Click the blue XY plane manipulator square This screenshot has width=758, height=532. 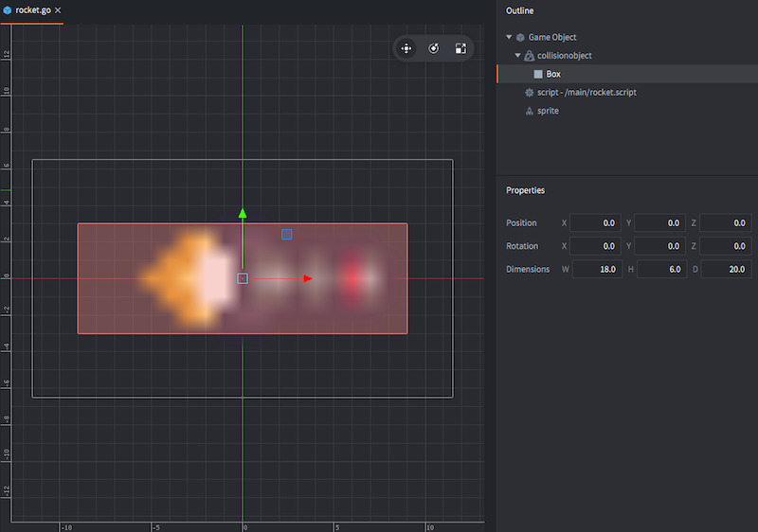[287, 235]
